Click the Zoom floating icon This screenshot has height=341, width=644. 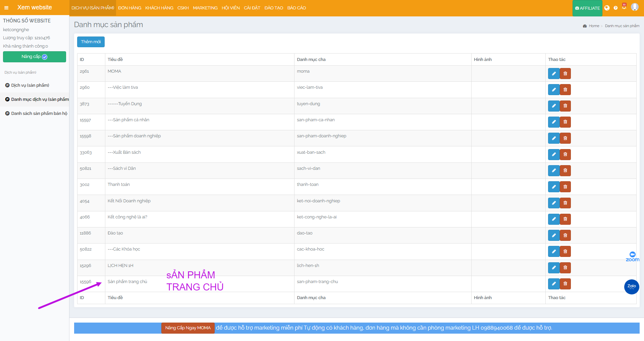(x=632, y=257)
